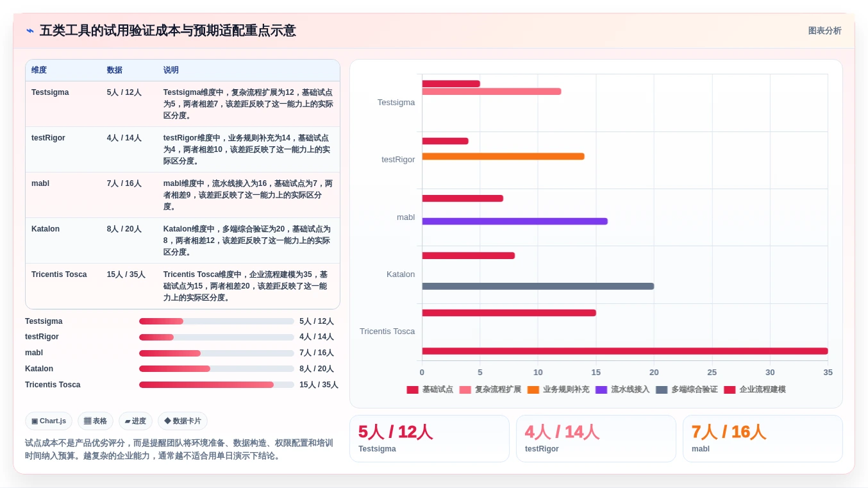Image resolution: width=868 pixels, height=488 pixels.
Task: Click the testRigor progress bar
Action: pyautogui.click(x=217, y=337)
